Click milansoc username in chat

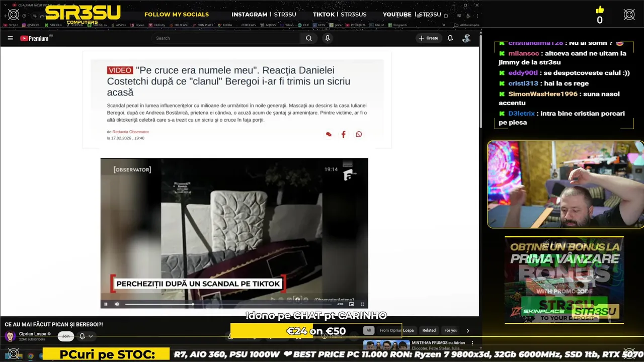(523, 53)
